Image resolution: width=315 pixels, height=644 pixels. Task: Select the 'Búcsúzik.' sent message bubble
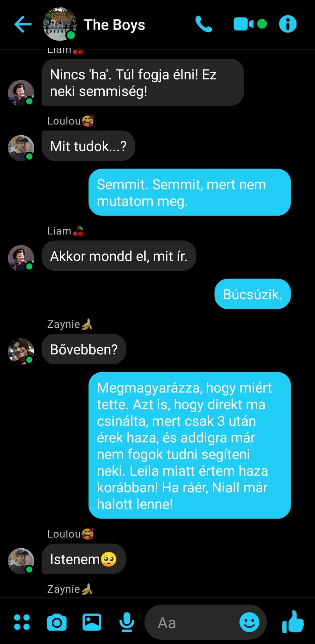[253, 294]
